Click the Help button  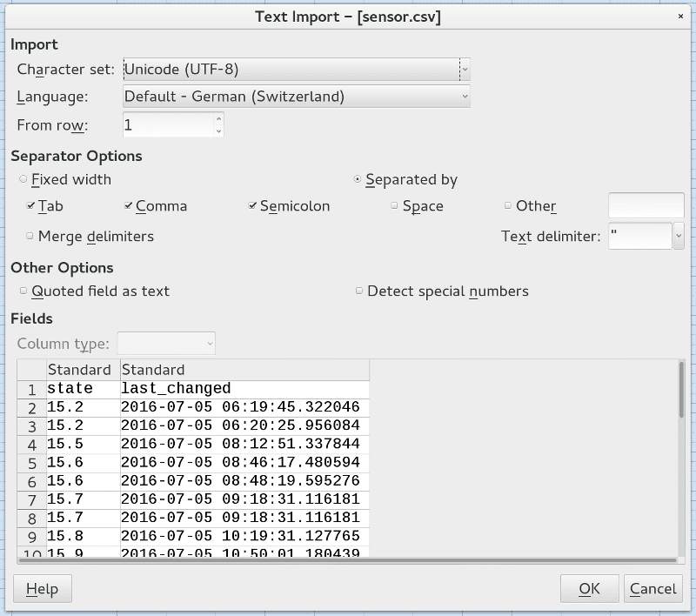pyautogui.click(x=42, y=589)
